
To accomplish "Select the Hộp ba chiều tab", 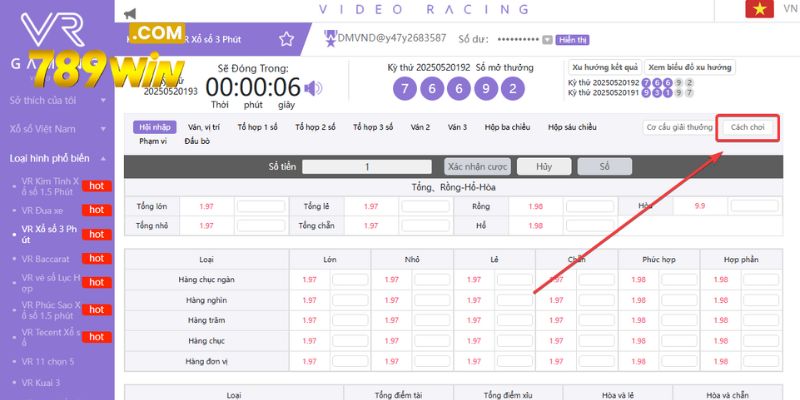I will click(505, 127).
